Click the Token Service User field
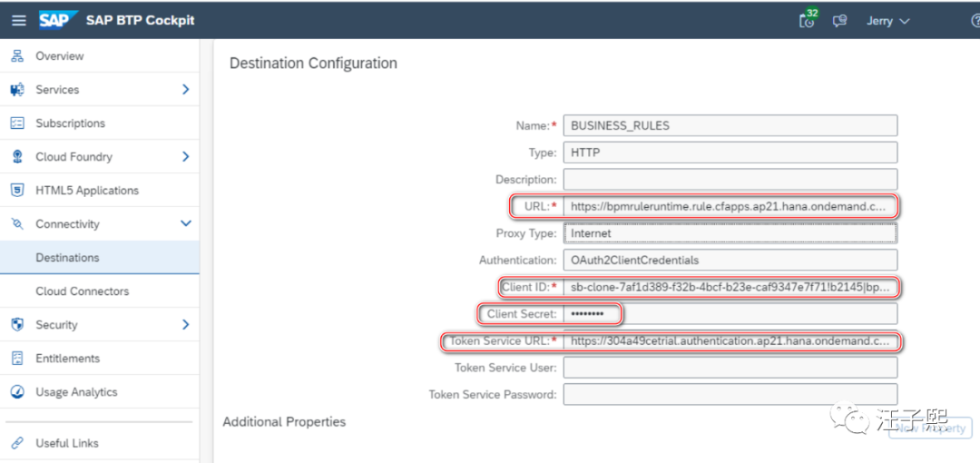Screen dimensions: 980x463 730,368
